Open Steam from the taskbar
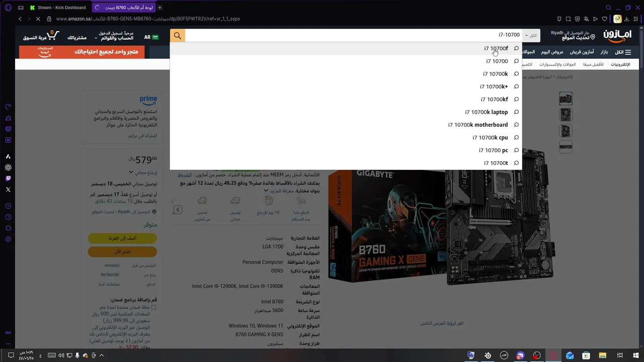Image resolution: width=644 pixels, height=362 pixels. pyautogui.click(x=488, y=355)
